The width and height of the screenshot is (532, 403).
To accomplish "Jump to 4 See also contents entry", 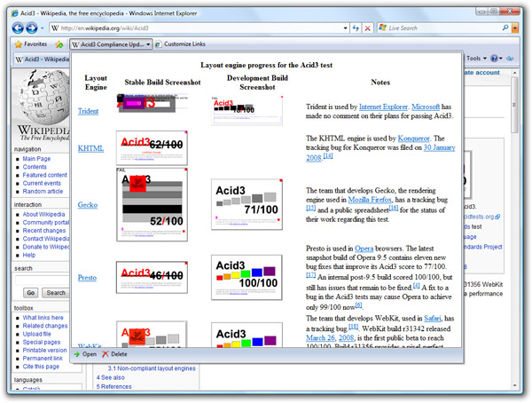I will click(x=110, y=377).
